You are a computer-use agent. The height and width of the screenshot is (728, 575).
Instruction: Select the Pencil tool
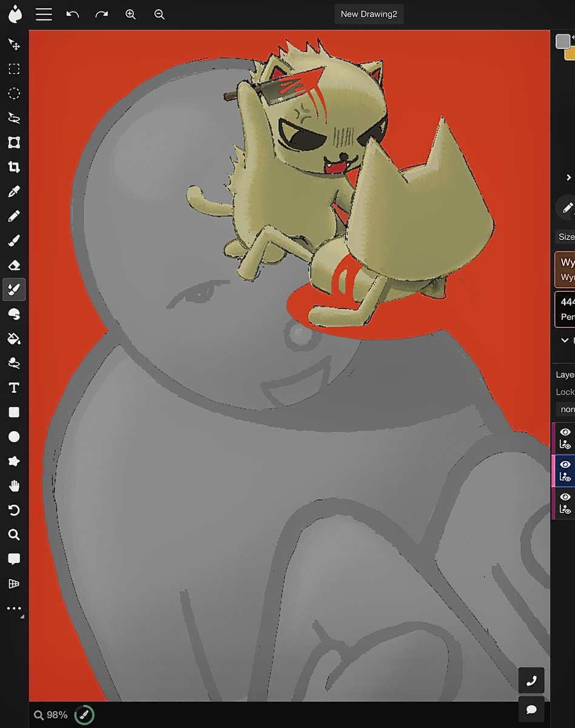click(14, 216)
